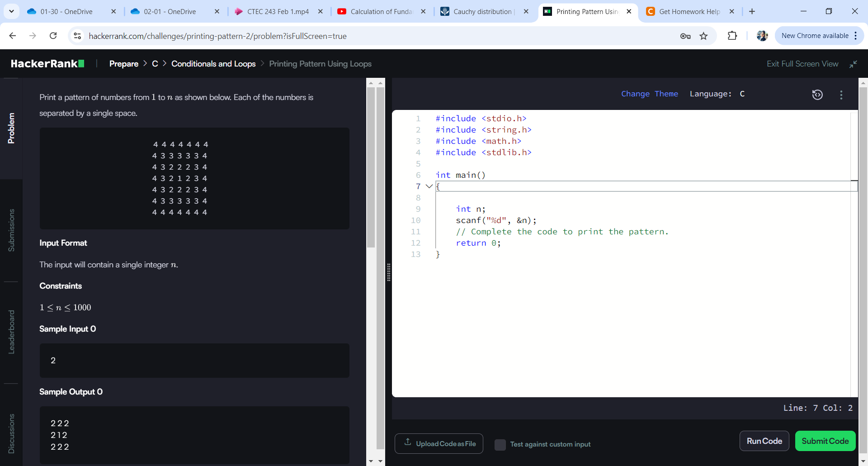
Task: Switch to the 01-30 - OneDrive tab
Action: point(66,11)
